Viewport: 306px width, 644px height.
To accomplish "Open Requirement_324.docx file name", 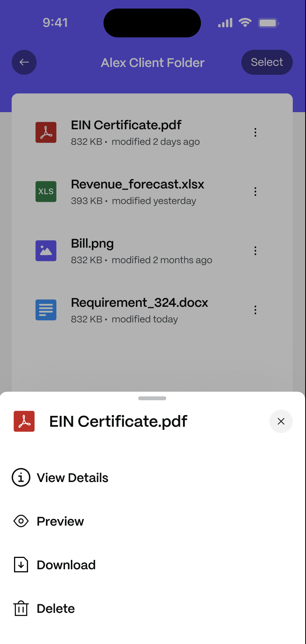I will (139, 303).
